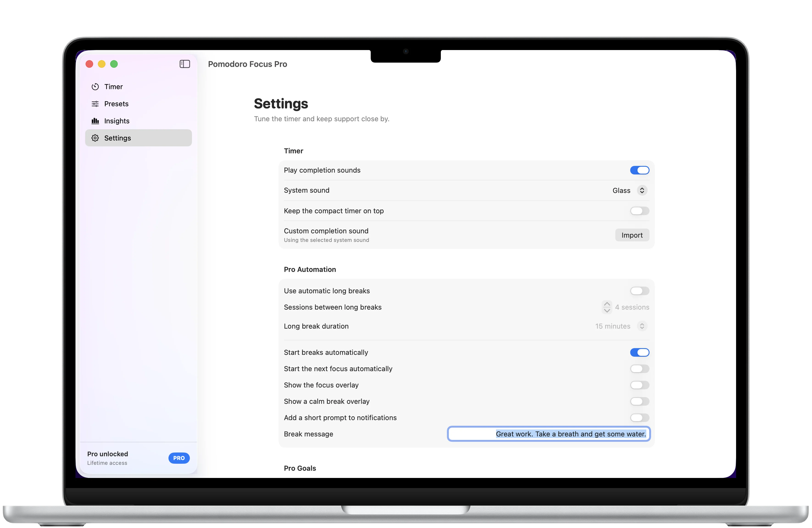Turn on Show a calm break overlay
Image resolution: width=812 pixels, height=528 pixels.
(x=639, y=401)
